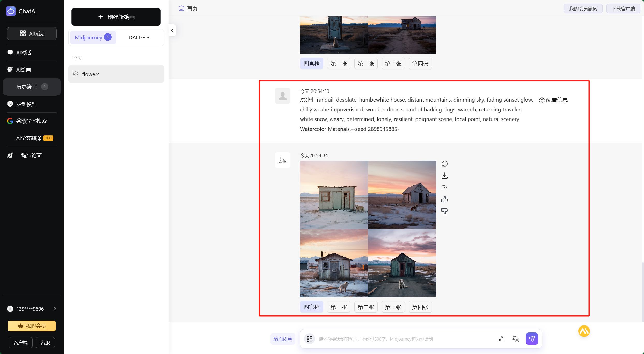Open drawing parameter settings sliders icon

(501, 338)
